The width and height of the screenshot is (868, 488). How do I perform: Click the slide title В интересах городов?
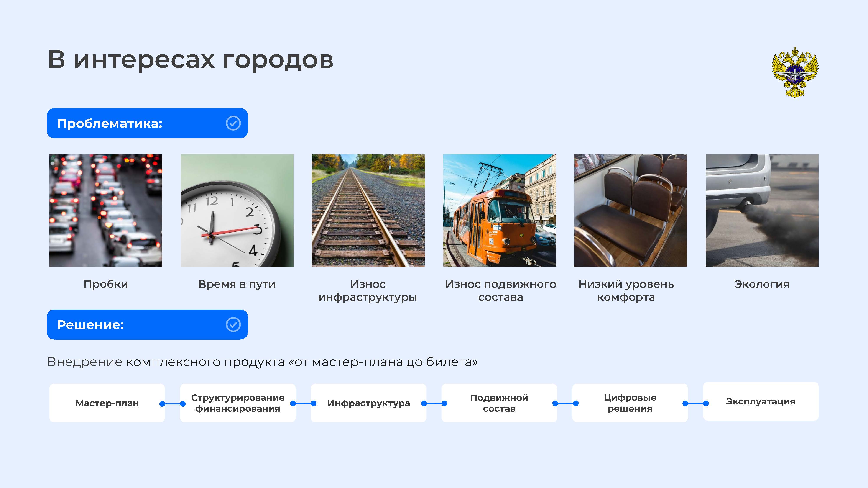(190, 60)
